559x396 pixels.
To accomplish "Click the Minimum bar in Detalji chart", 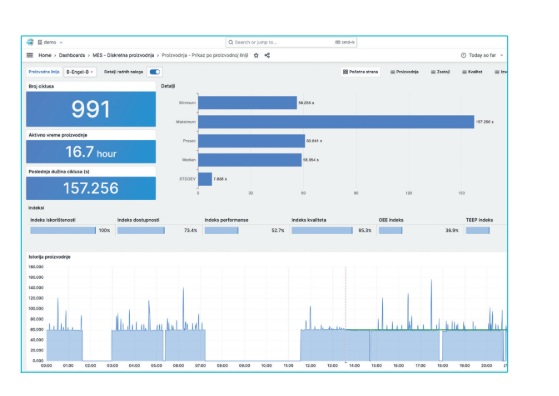I will (x=247, y=103).
